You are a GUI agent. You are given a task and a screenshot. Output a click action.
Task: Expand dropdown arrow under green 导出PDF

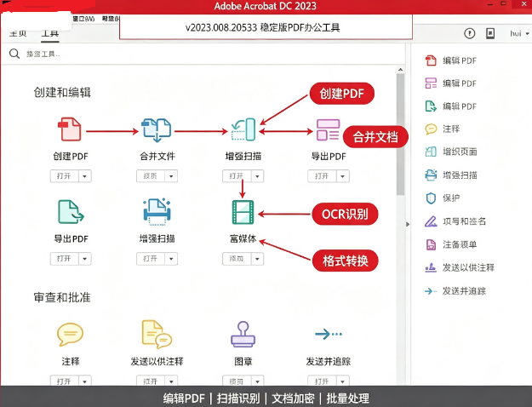[x=85, y=259]
